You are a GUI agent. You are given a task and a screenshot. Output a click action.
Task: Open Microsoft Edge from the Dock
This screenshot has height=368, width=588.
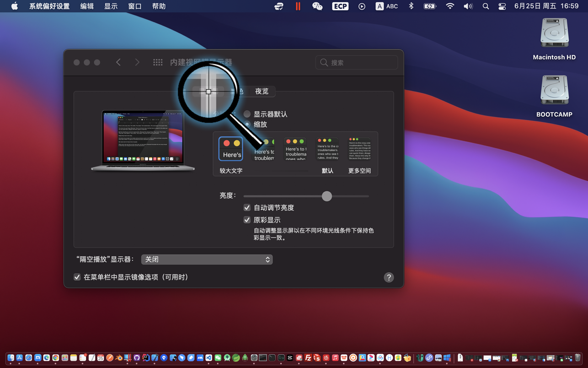click(47, 358)
